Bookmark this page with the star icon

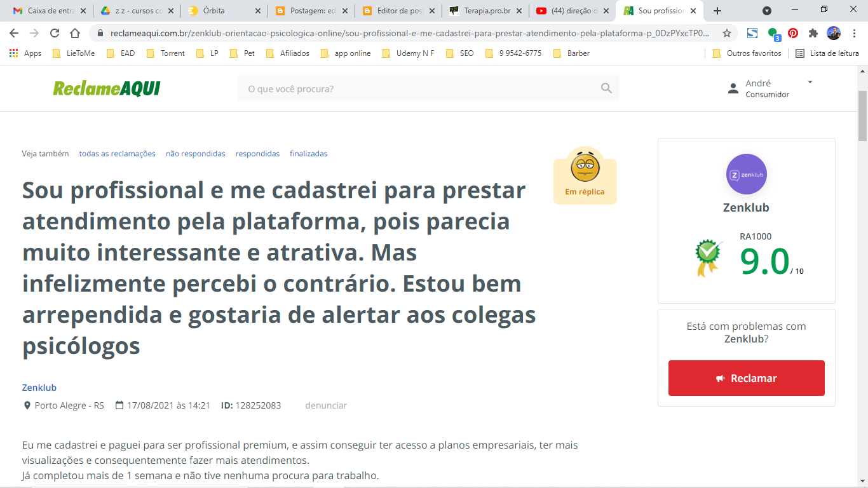(x=727, y=33)
